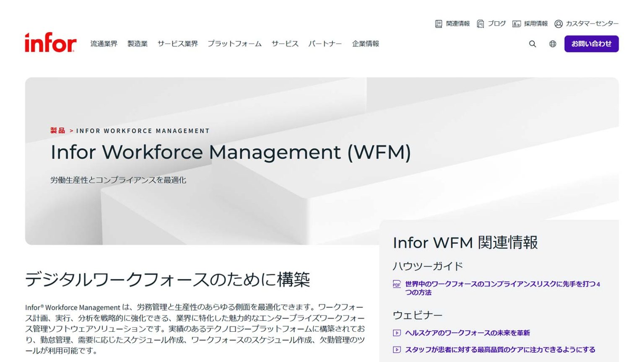Open the ヘルスケアのワークフォースの未来を革新 webinar link

468,333
